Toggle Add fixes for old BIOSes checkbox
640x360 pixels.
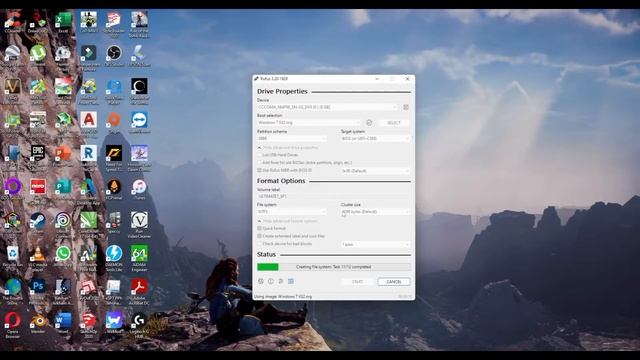[259, 162]
